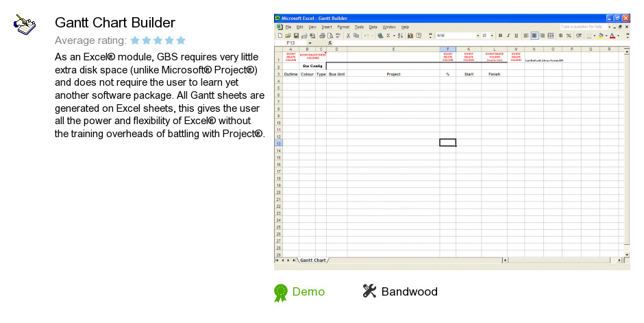Open the Tools menu

click(x=360, y=27)
